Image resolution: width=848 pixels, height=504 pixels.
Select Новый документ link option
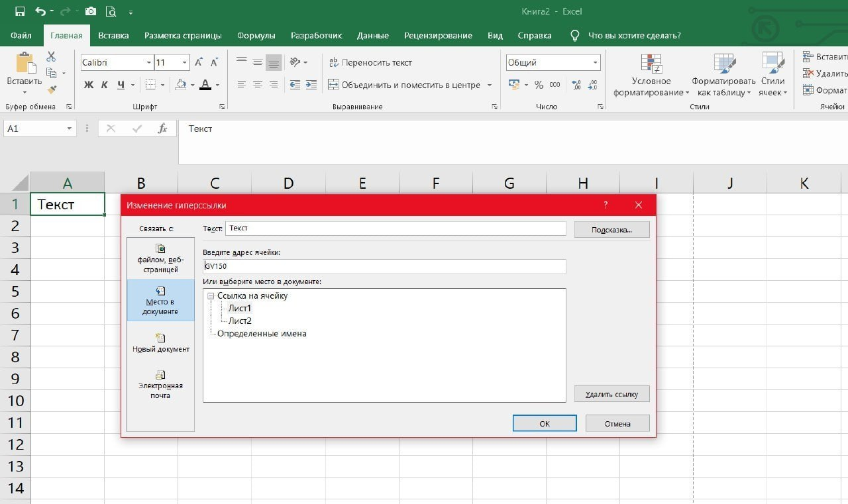[160, 342]
